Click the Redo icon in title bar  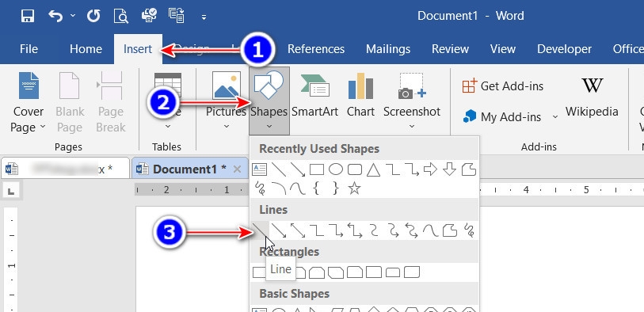(x=93, y=16)
